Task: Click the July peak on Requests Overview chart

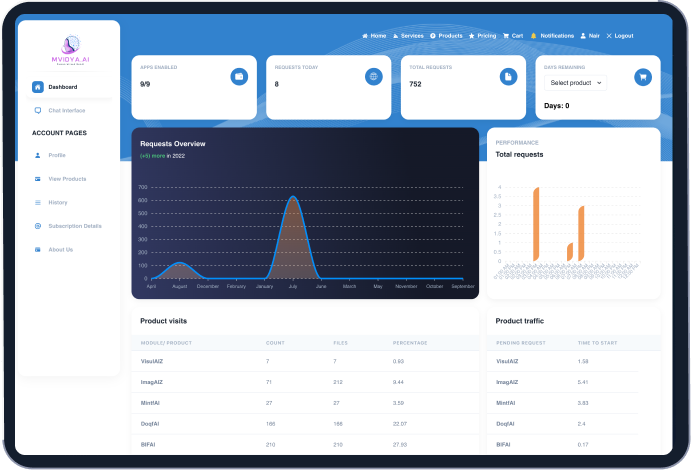Action: [x=293, y=197]
